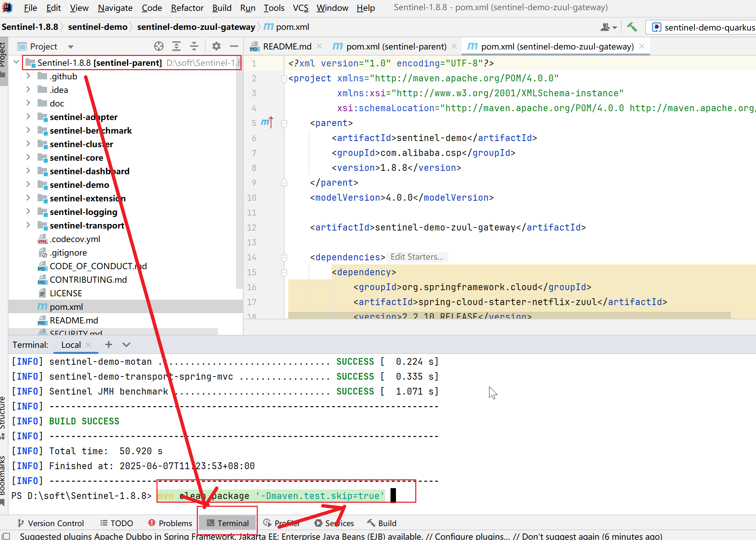The image size is (756, 540).
Task: Open the code-with-me user dropdown
Action: tap(609, 27)
